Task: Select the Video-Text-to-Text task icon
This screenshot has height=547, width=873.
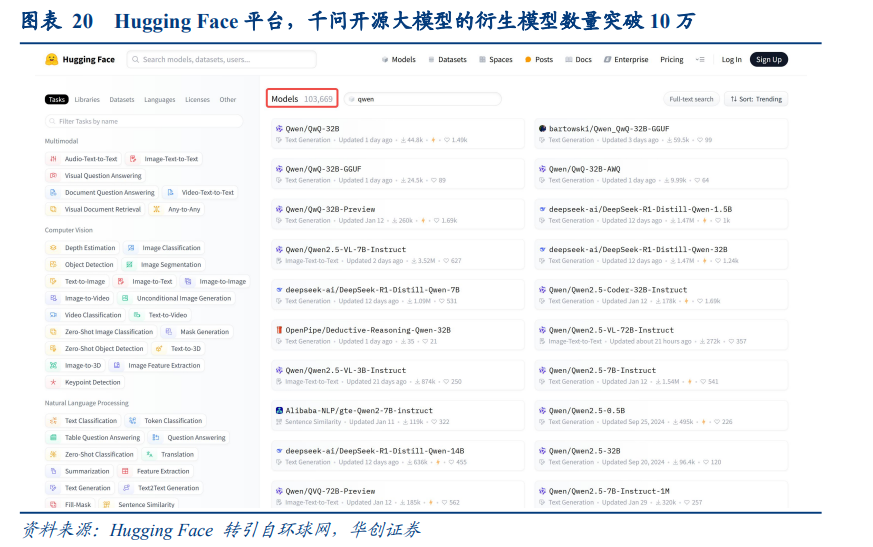Action: tap(170, 192)
